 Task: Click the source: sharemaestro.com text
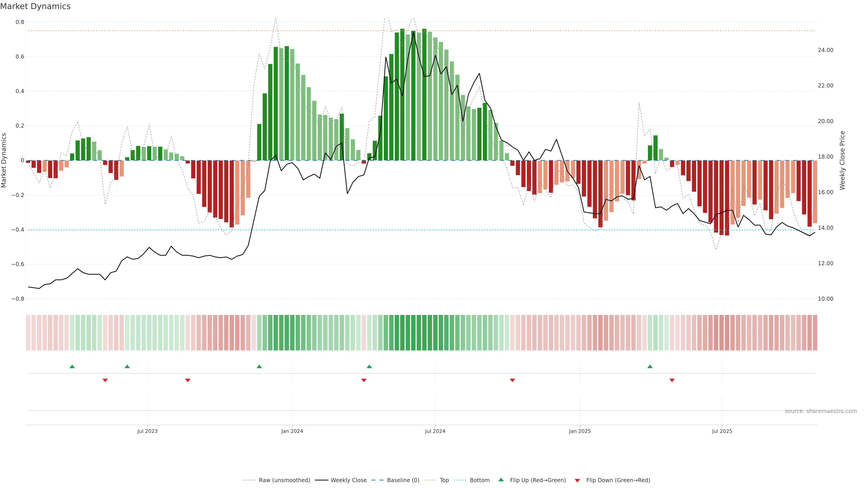tap(821, 411)
